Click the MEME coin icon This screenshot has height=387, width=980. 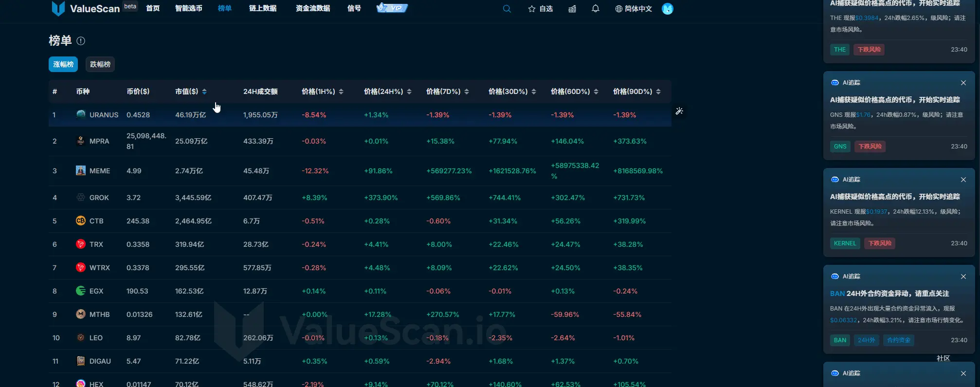coord(81,170)
